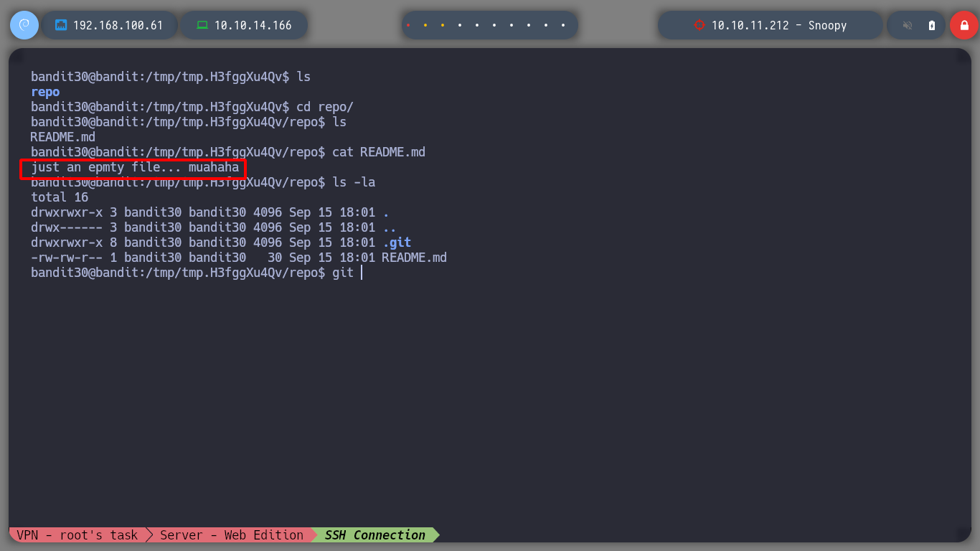
Task: Select the VPN - root's task tab
Action: 77,534
